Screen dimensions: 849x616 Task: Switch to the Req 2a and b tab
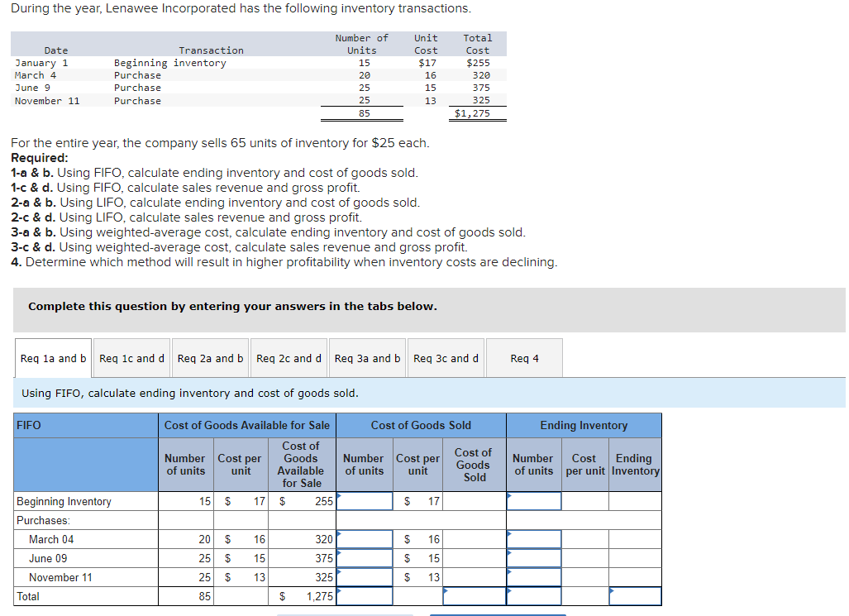[210, 358]
